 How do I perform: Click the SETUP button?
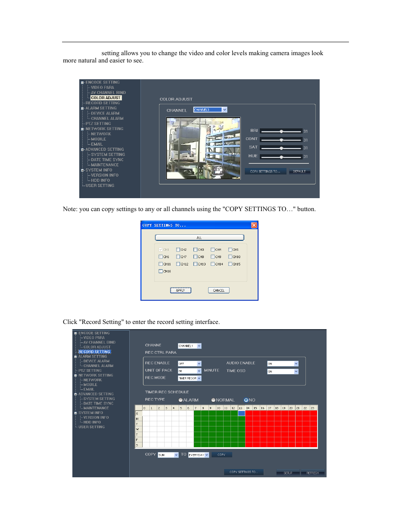pos(288,473)
